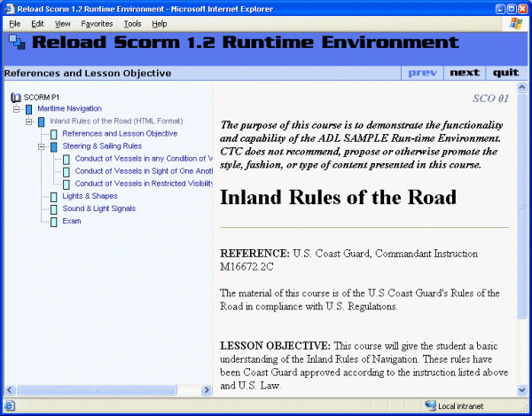The image size is (532, 416).
Task: Collapse the Inland Rules of the Road node
Action: pyautogui.click(x=29, y=122)
